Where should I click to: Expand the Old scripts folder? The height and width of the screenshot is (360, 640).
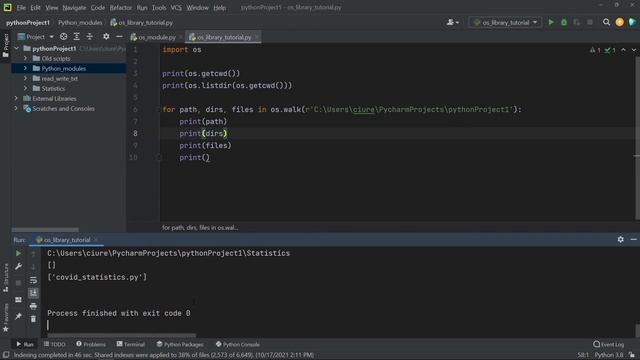pos(25,58)
